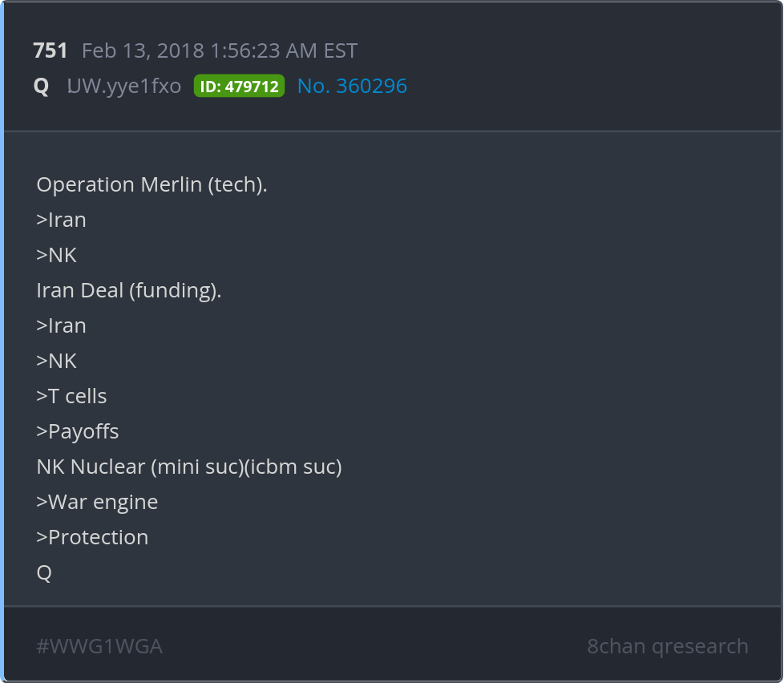Click the Iran Deal (funding) line

128,290
